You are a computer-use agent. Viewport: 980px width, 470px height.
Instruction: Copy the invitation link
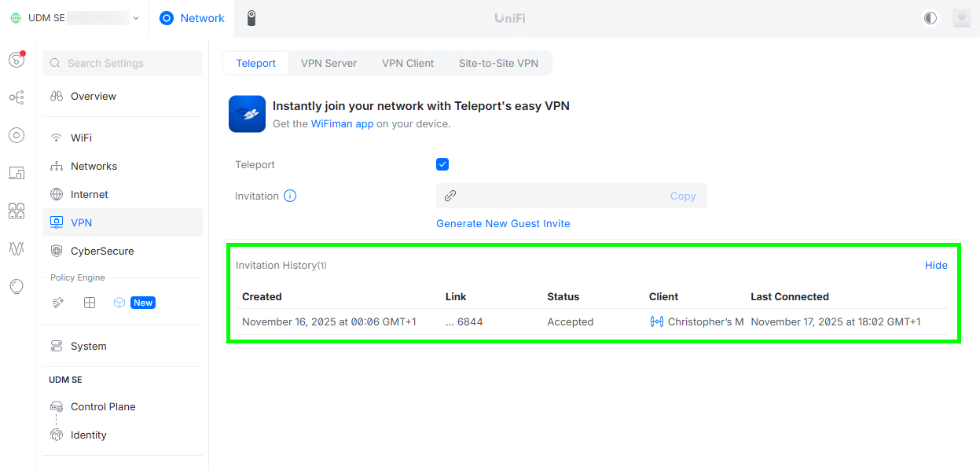pos(682,196)
